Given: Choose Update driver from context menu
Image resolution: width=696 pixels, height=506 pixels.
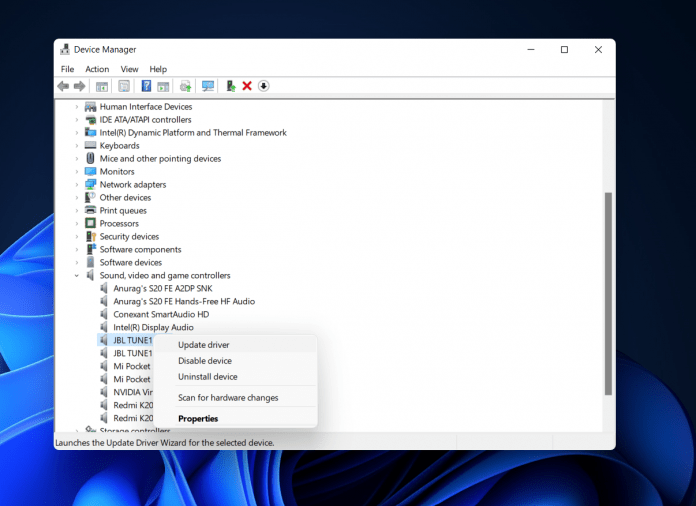Looking at the screenshot, I should tap(236, 345).
